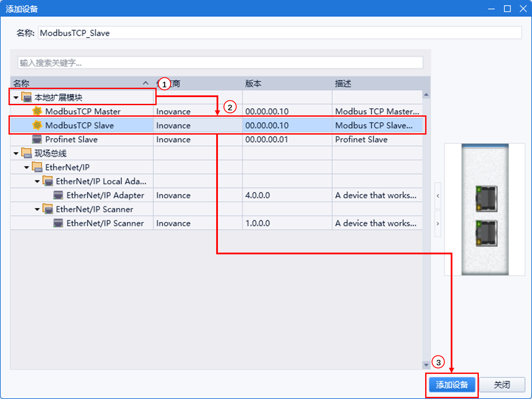Image resolution: width=532 pixels, height=399 pixels.
Task: Click the scrollbar down arrow in device list
Action: (x=426, y=365)
